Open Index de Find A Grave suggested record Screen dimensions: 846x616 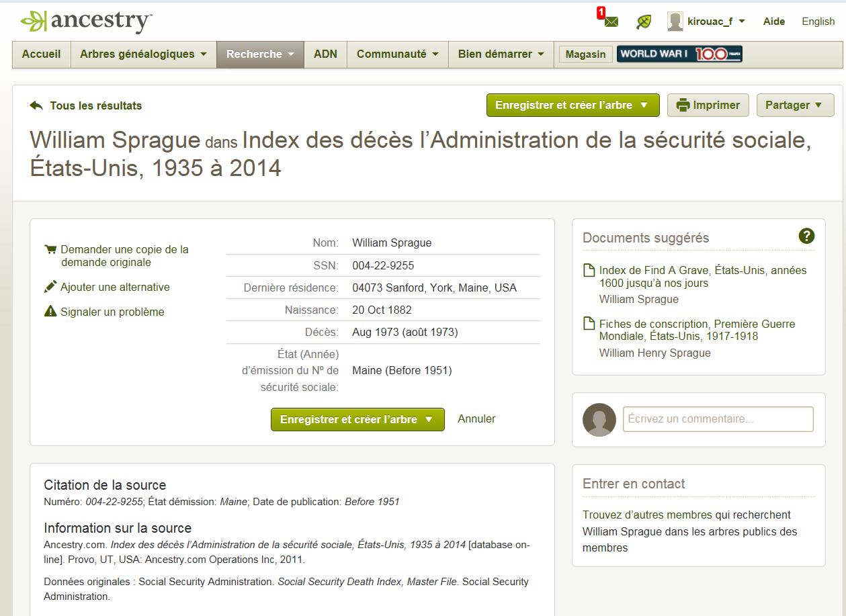point(703,277)
